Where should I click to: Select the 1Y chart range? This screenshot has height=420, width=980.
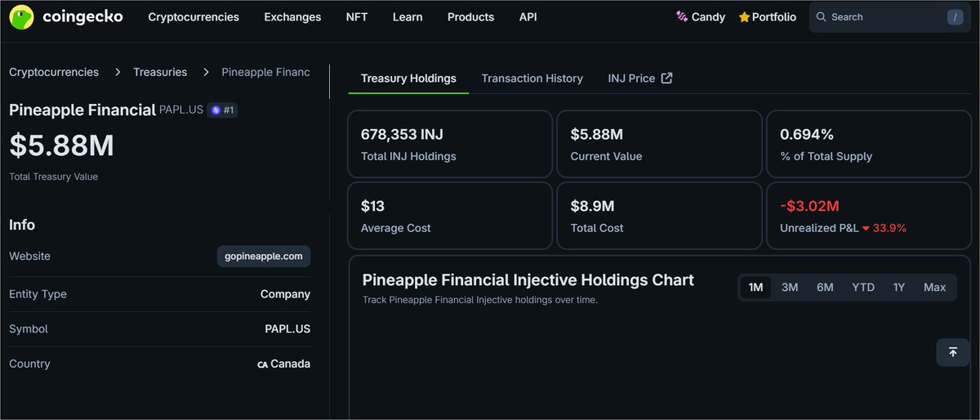click(899, 287)
